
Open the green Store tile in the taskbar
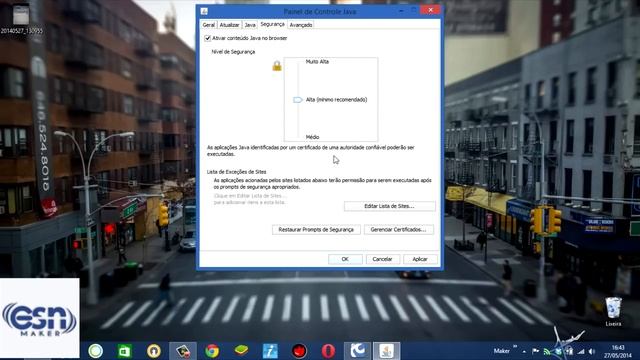pyautogui.click(x=124, y=351)
